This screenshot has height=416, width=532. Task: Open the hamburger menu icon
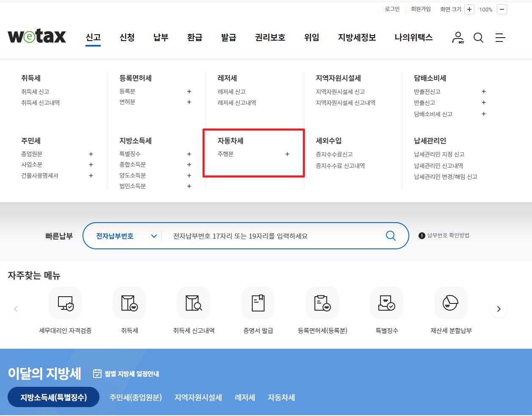(500, 38)
